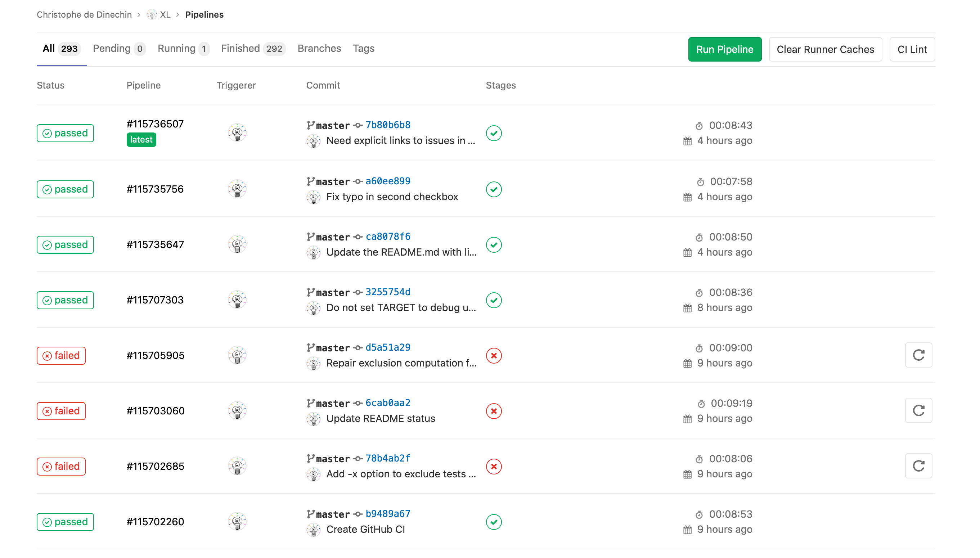
Task: Retry failed pipeline #115702685
Action: (918, 466)
